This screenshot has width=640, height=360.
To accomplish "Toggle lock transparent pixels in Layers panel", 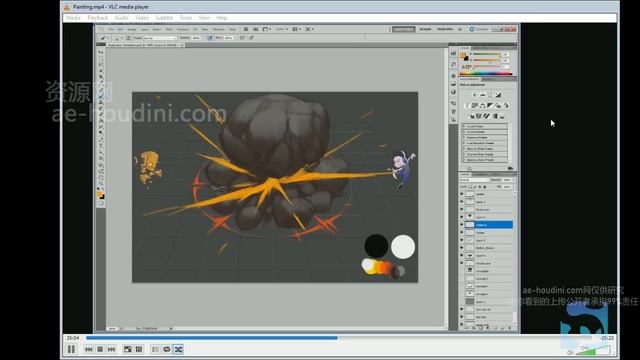I will pos(470,187).
